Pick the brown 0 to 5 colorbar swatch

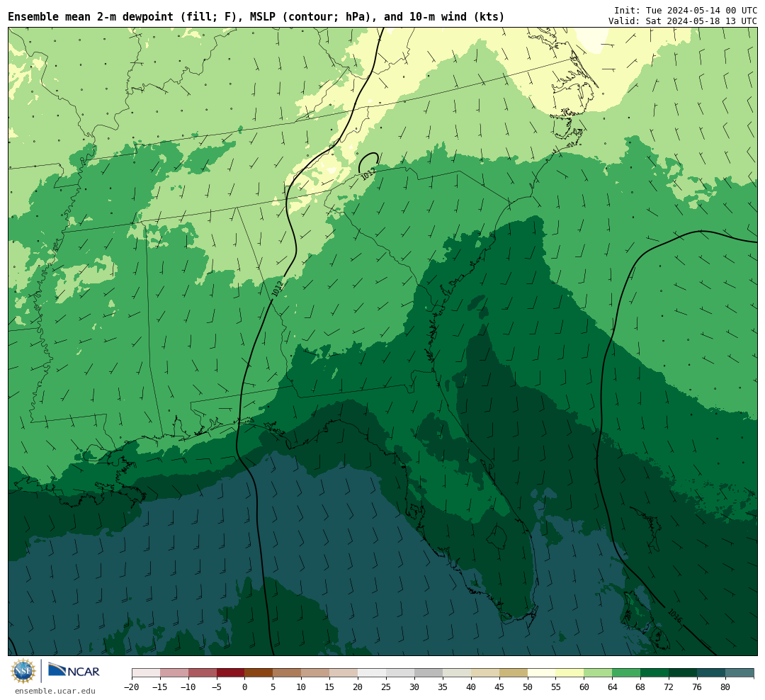(259, 672)
